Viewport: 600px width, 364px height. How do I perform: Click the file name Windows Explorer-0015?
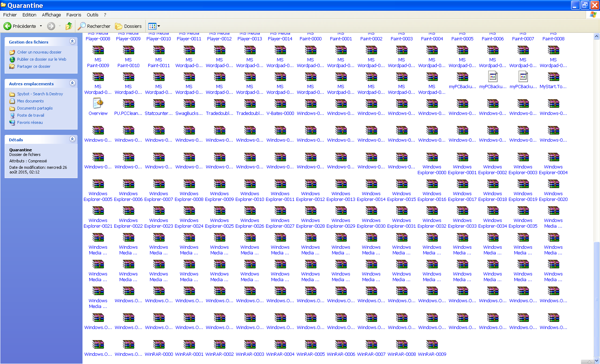[x=401, y=197]
